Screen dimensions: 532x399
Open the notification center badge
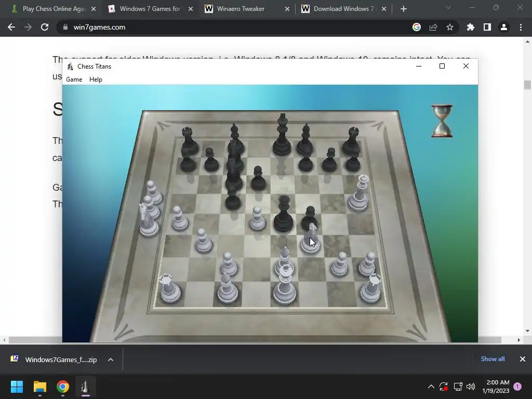[x=517, y=387]
